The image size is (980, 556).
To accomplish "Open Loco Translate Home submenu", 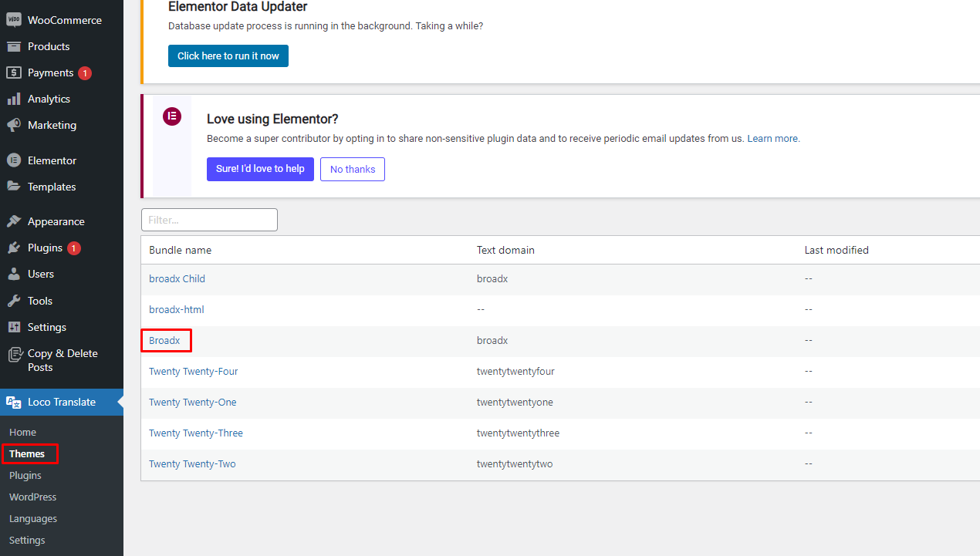I will [22, 432].
